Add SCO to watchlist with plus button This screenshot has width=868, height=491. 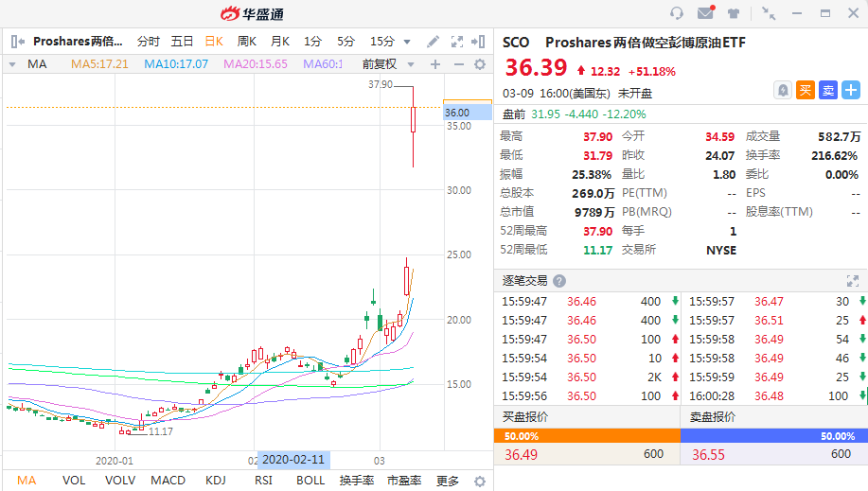click(851, 90)
